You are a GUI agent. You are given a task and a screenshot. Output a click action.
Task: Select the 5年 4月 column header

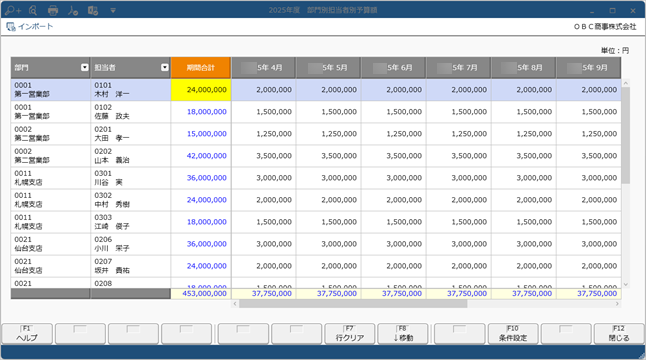pos(264,68)
